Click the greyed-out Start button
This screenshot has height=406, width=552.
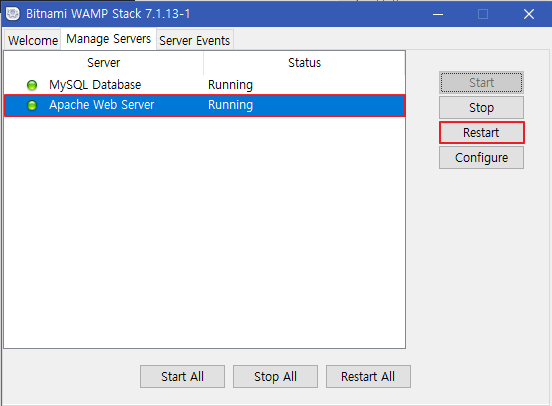click(482, 83)
